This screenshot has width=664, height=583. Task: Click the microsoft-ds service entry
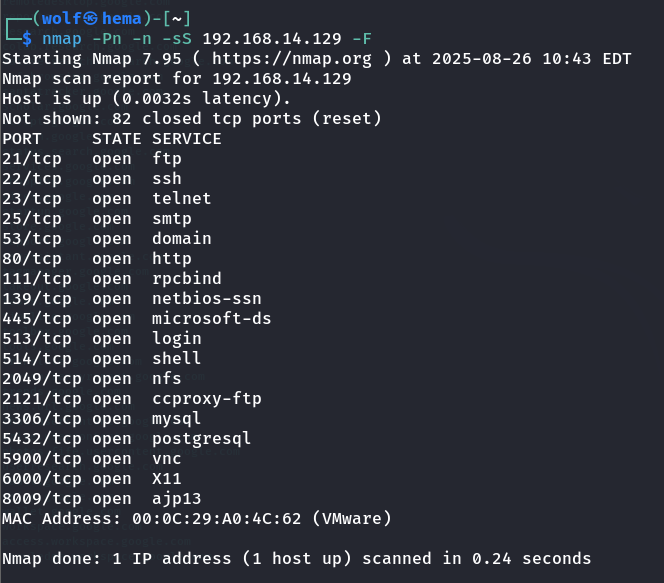tap(211, 319)
